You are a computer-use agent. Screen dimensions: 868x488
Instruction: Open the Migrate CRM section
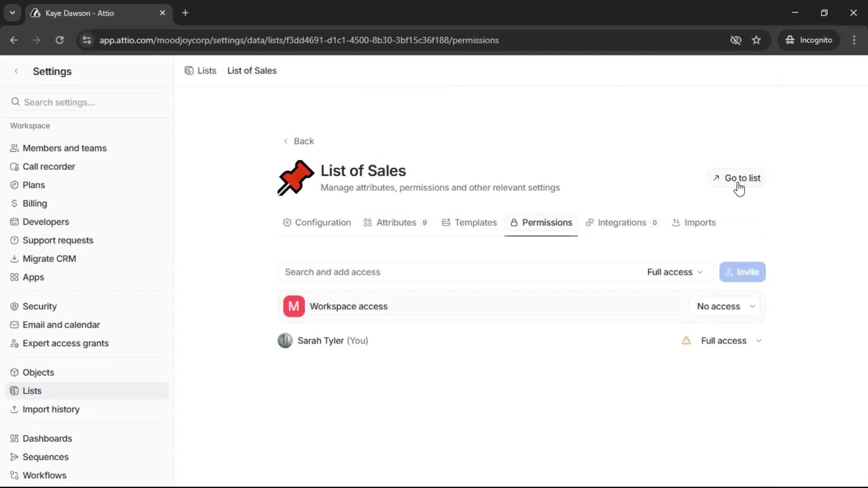click(49, 258)
